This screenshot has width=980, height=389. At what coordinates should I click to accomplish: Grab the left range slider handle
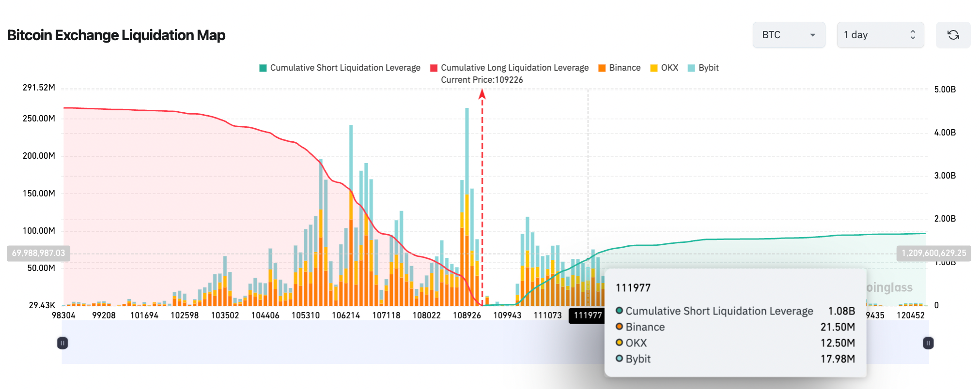point(62,343)
